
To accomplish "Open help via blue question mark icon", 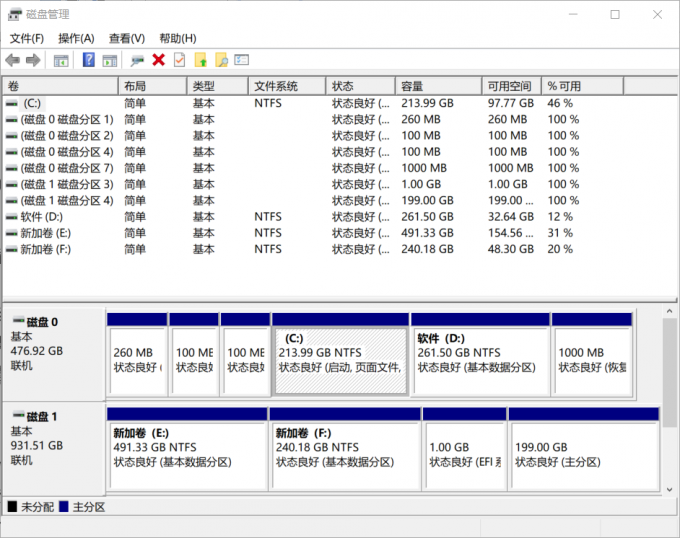I will pos(88,60).
